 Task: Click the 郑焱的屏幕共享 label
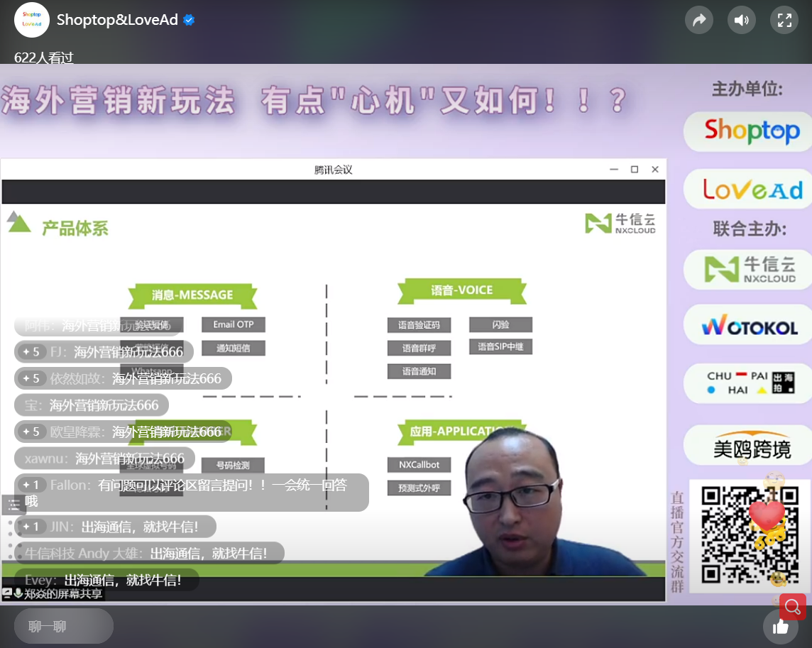63,593
